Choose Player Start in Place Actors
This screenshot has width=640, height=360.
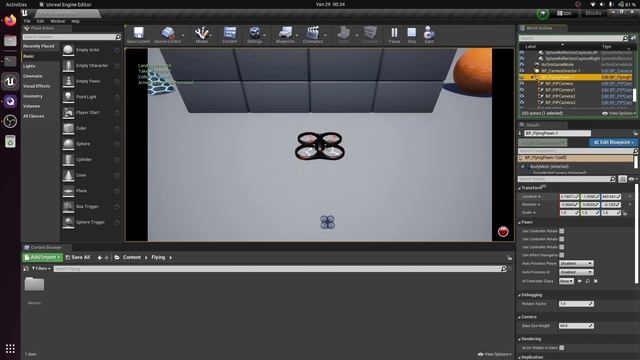pos(91,112)
